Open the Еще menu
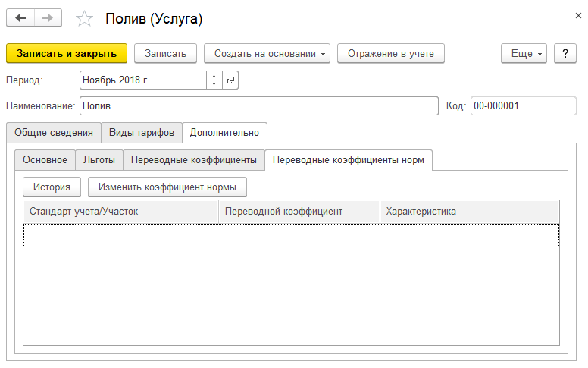This screenshot has height=368, width=588. point(524,54)
